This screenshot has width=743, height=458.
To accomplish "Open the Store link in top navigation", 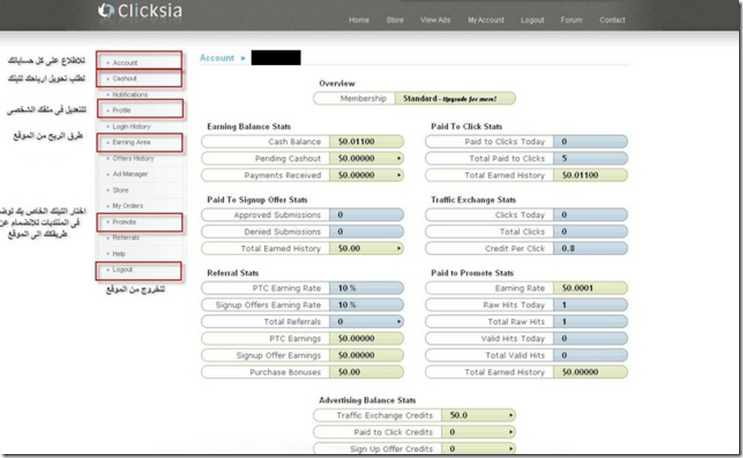I will tap(395, 20).
